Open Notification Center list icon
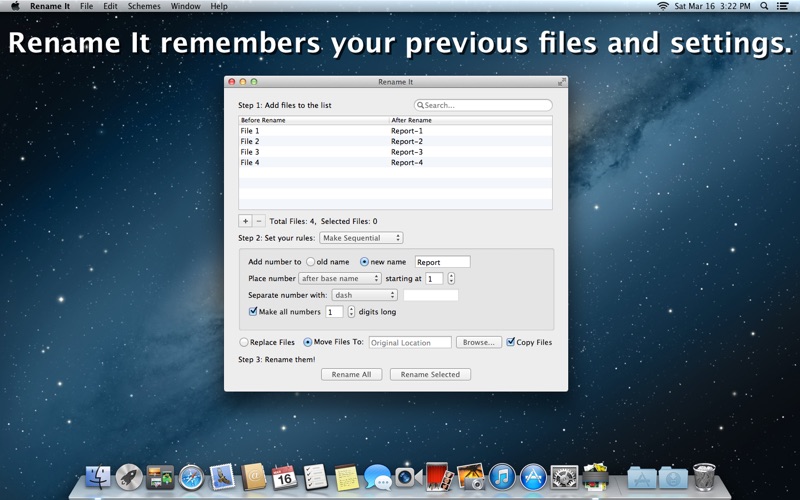800x500 pixels. [x=782, y=6]
